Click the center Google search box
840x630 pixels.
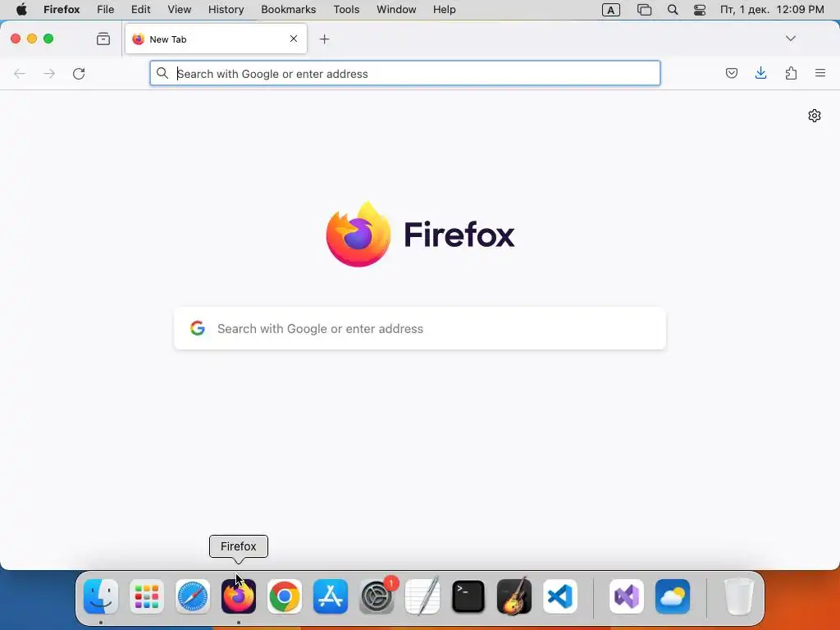click(420, 328)
